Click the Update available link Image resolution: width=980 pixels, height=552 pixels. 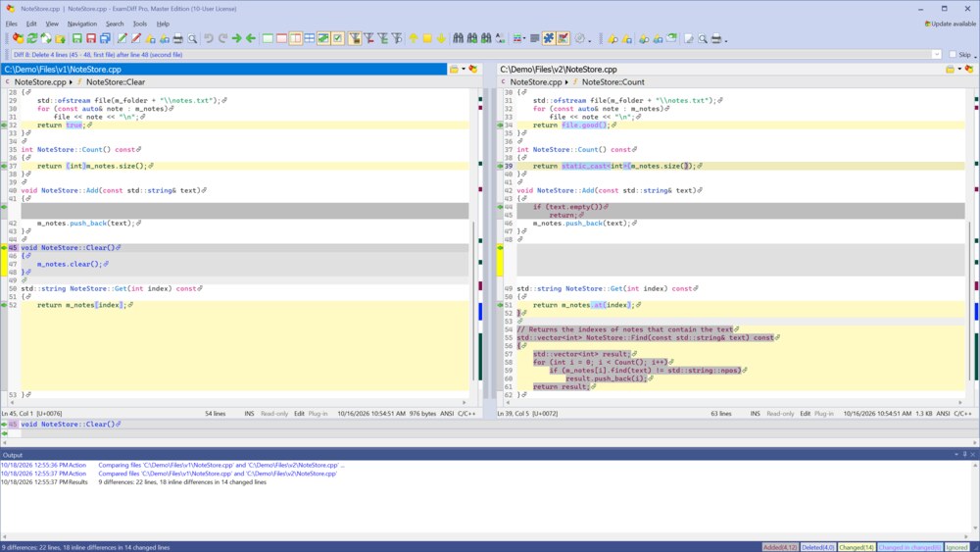tap(950, 24)
